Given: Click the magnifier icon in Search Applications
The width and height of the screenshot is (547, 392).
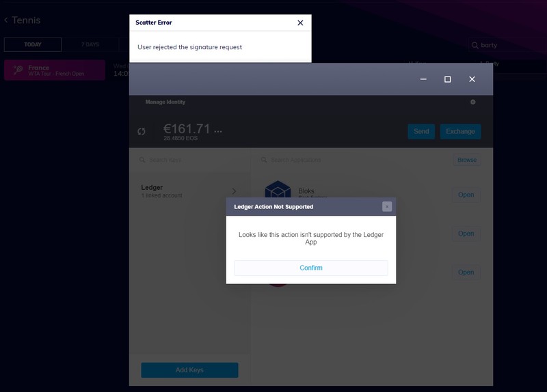Looking at the screenshot, I should point(264,160).
